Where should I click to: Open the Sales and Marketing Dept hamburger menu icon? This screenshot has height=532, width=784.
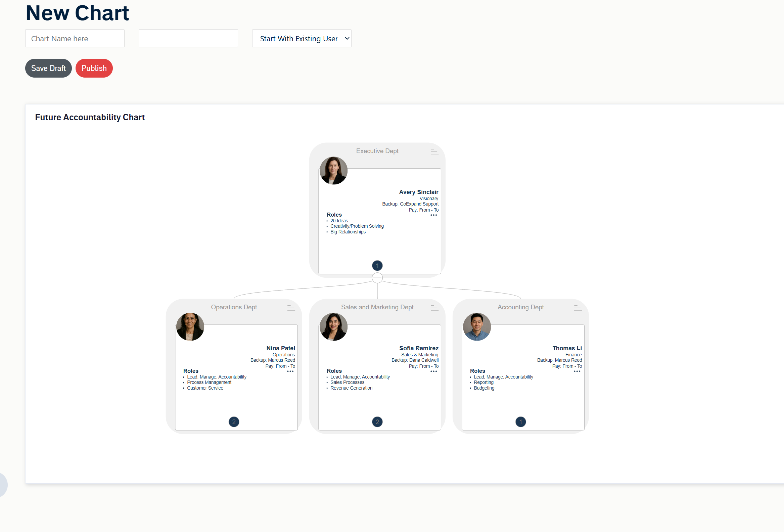[x=434, y=308]
